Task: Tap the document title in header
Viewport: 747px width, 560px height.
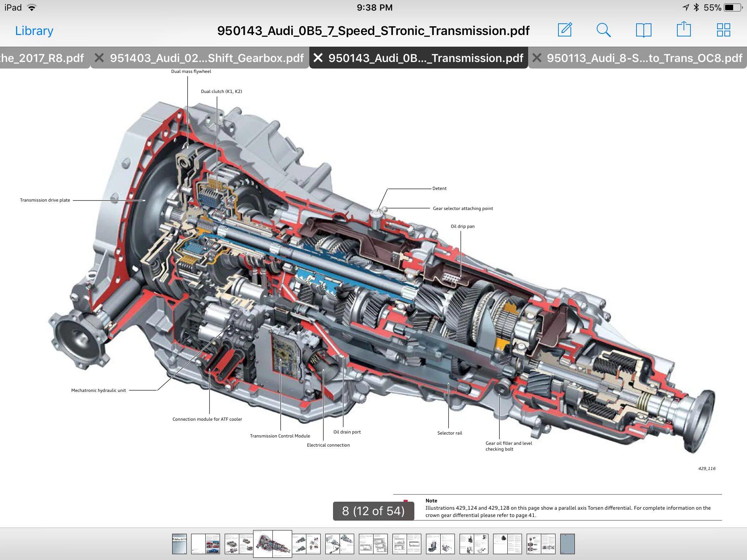Action: [x=373, y=31]
